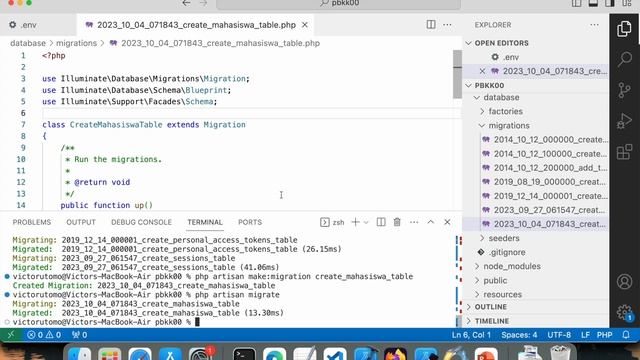Select the TERMINAL panel tab
This screenshot has width=640, height=360.
205,222
